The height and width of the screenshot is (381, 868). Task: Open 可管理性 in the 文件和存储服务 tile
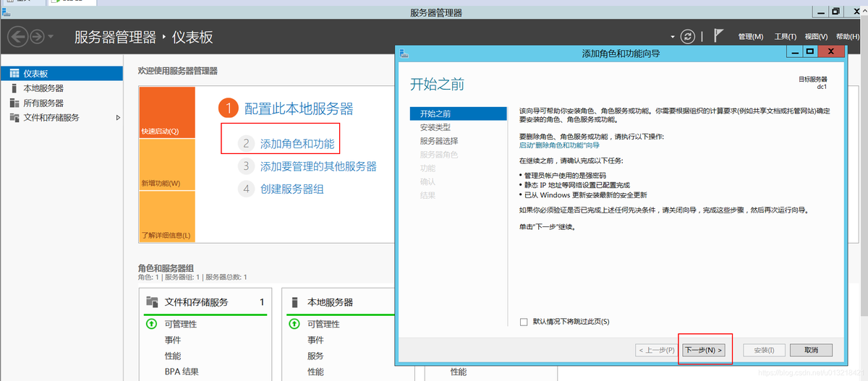pos(181,324)
